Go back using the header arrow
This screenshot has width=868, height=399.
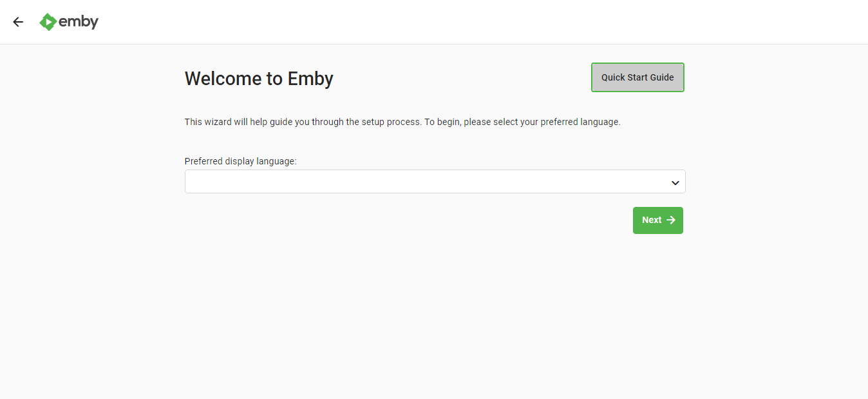tap(18, 22)
